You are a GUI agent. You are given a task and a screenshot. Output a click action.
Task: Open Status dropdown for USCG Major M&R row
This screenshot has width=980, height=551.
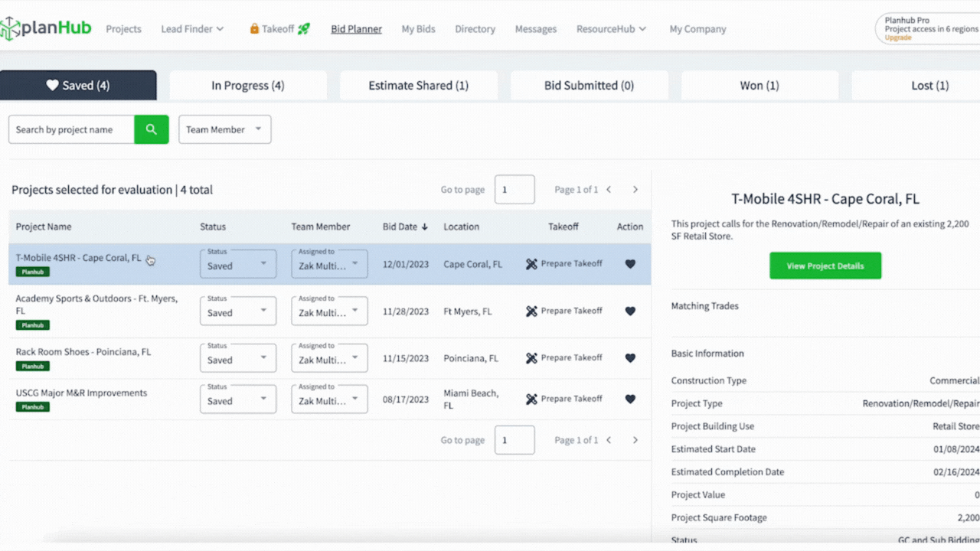(x=238, y=399)
